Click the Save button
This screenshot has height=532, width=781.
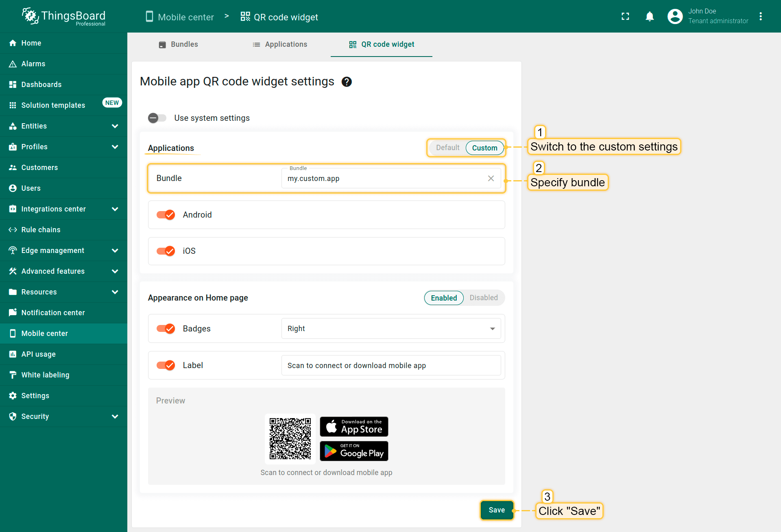pyautogui.click(x=497, y=510)
